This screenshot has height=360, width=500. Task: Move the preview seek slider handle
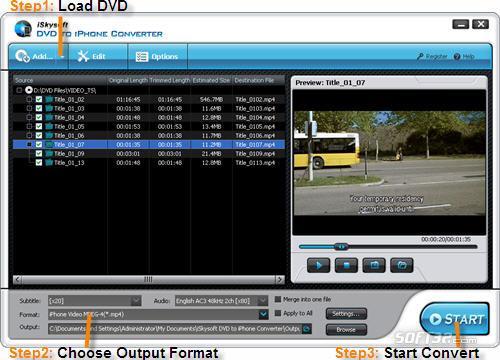pyautogui.click(x=341, y=247)
